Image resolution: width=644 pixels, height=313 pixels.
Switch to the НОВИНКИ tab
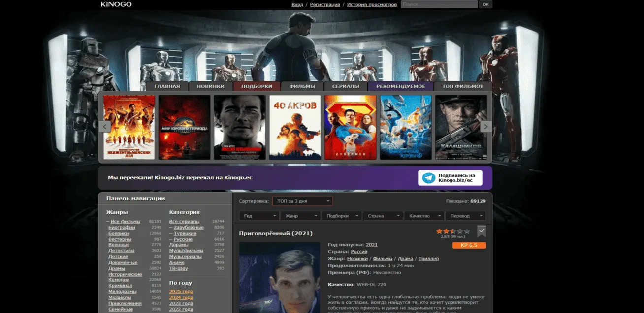tap(211, 86)
